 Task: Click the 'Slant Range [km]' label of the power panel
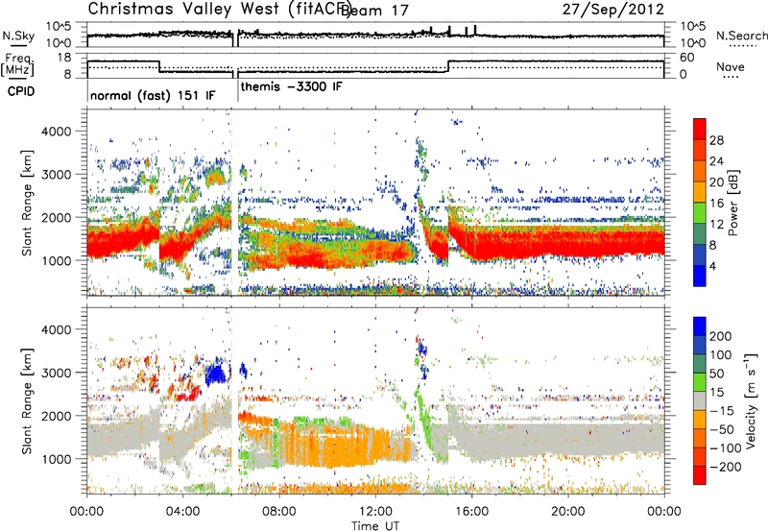(27, 203)
